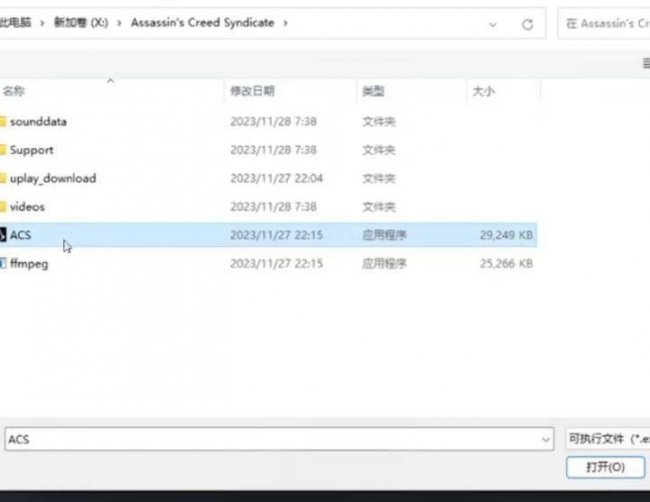Select the 'sounddata' folder name
650x502 pixels.
(x=39, y=121)
